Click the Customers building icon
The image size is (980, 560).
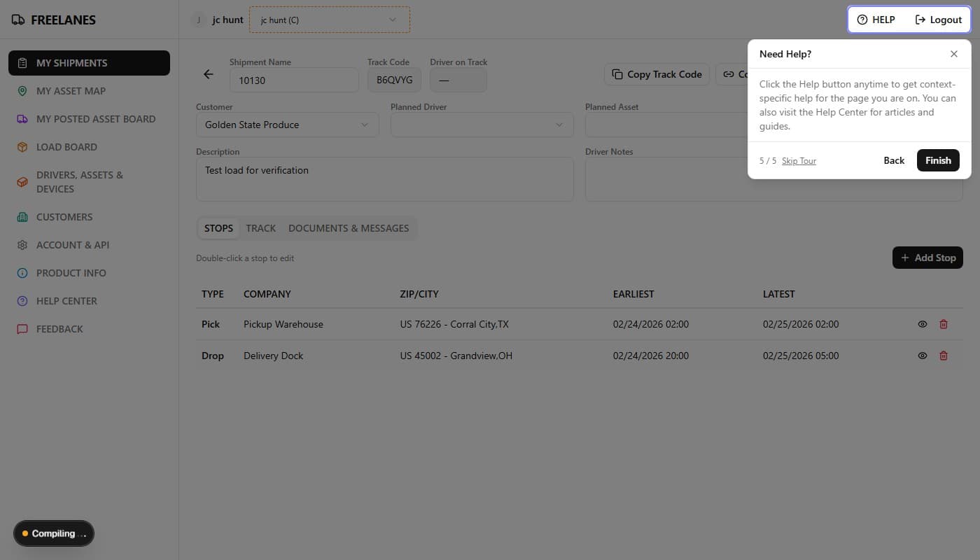pyautogui.click(x=22, y=217)
